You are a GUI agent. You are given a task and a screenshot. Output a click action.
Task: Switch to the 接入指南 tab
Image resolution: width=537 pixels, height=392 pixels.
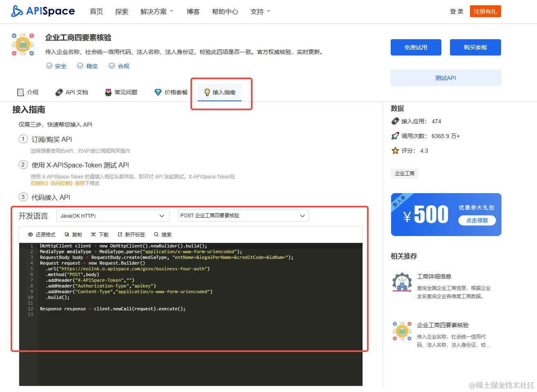220,92
